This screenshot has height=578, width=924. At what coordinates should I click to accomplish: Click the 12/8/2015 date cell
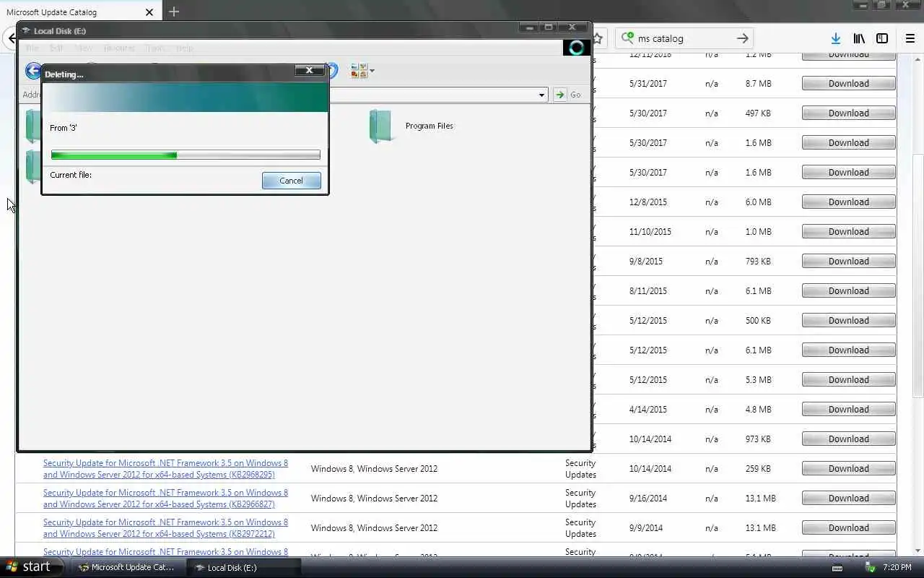pyautogui.click(x=648, y=202)
